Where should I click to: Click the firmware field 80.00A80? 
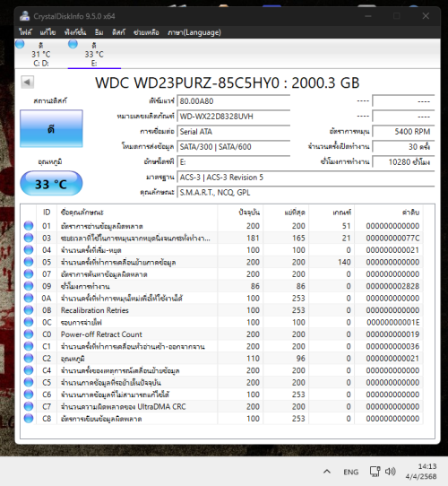[234, 101]
